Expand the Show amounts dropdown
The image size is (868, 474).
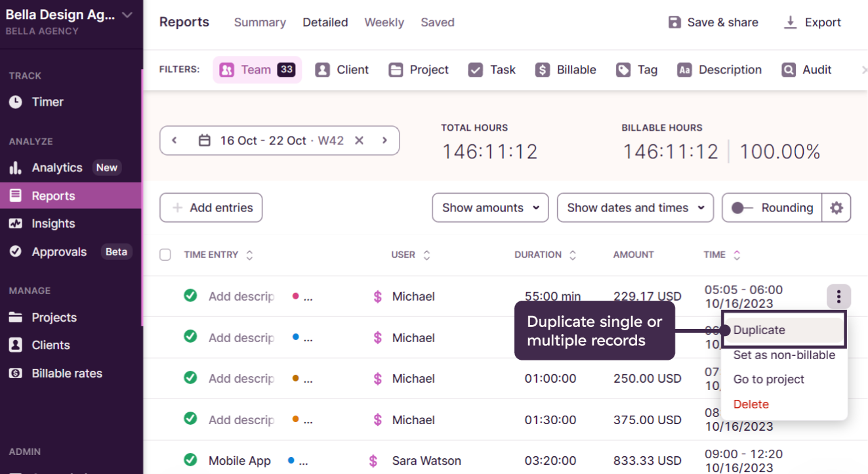[490, 207]
